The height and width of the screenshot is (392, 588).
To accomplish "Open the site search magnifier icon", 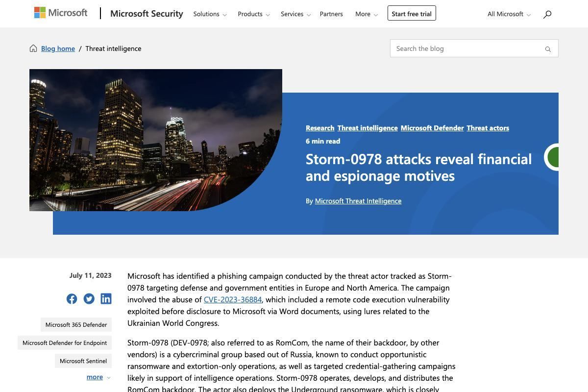I will [547, 14].
